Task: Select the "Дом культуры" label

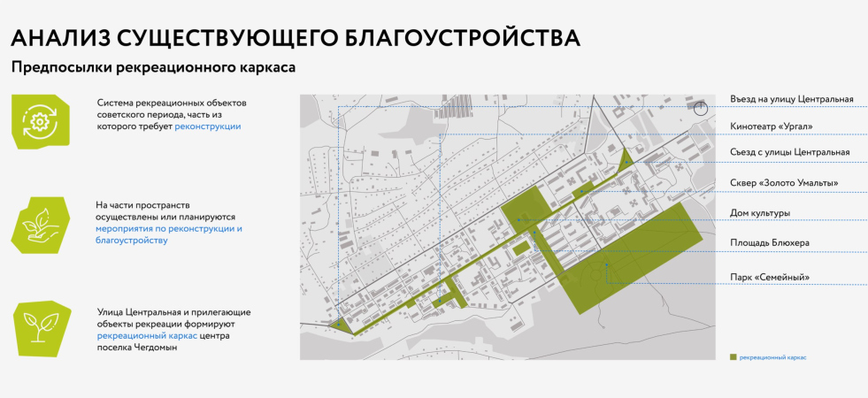Action: click(x=759, y=212)
